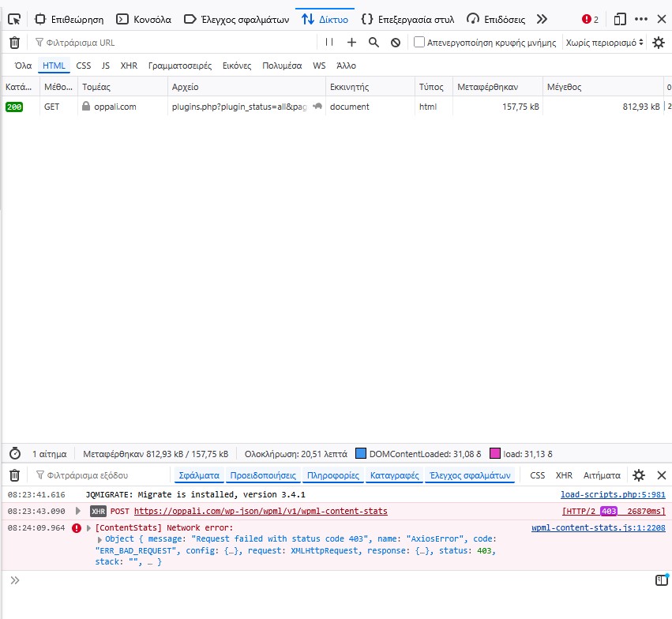
Task: Toggle responsive design mode
Action: (620, 19)
